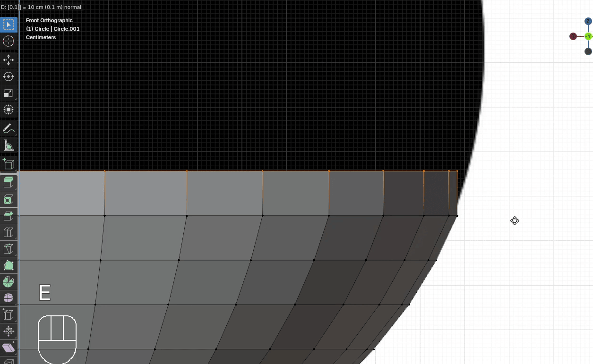Activate the Loop Cut tool
Viewport: 593px width, 364px height.
(x=9, y=232)
